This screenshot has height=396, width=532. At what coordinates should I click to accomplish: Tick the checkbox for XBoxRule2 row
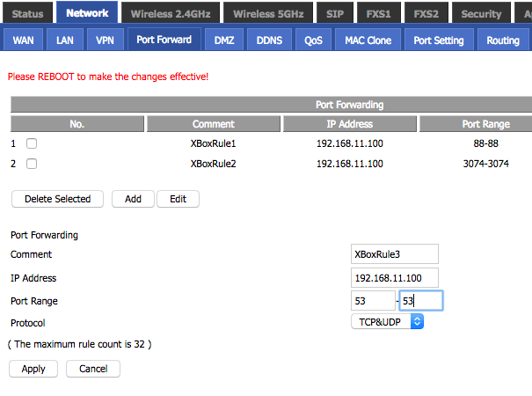(32, 164)
